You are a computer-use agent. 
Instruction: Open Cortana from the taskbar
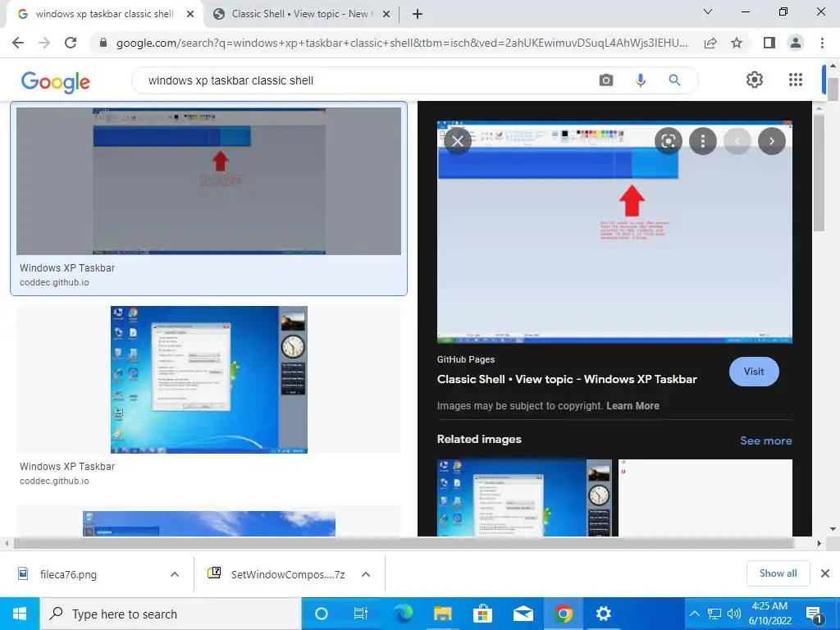pos(322,614)
